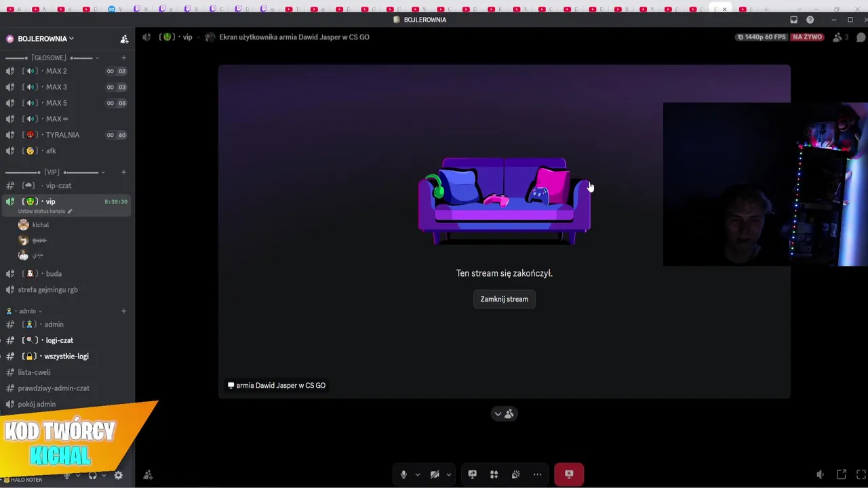Invite friends using the bottom-left icon

pos(148,475)
